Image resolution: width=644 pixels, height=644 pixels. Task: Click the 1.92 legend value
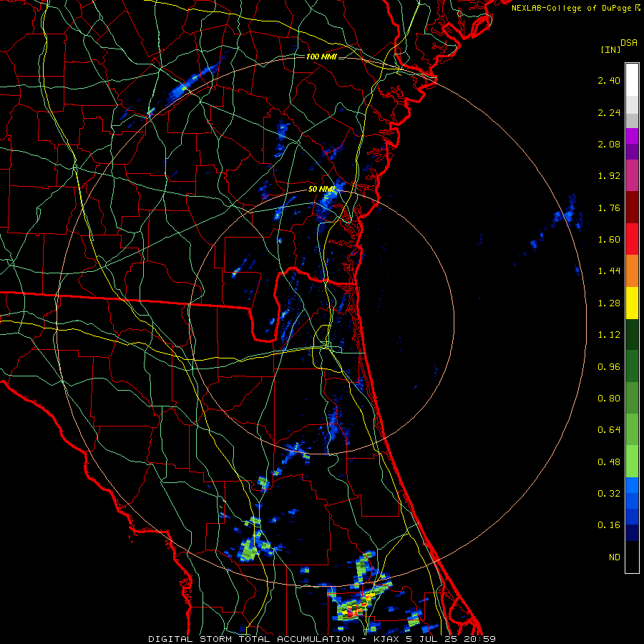tap(609, 176)
